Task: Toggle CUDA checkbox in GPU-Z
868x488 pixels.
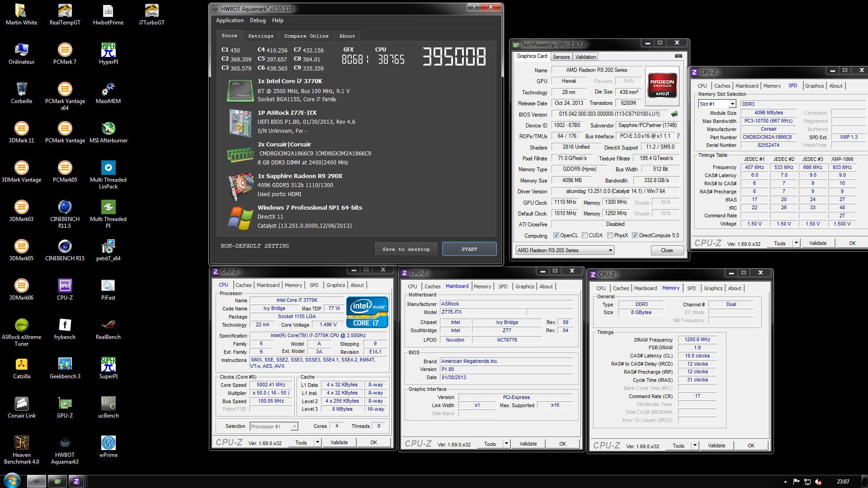Action: click(x=585, y=235)
